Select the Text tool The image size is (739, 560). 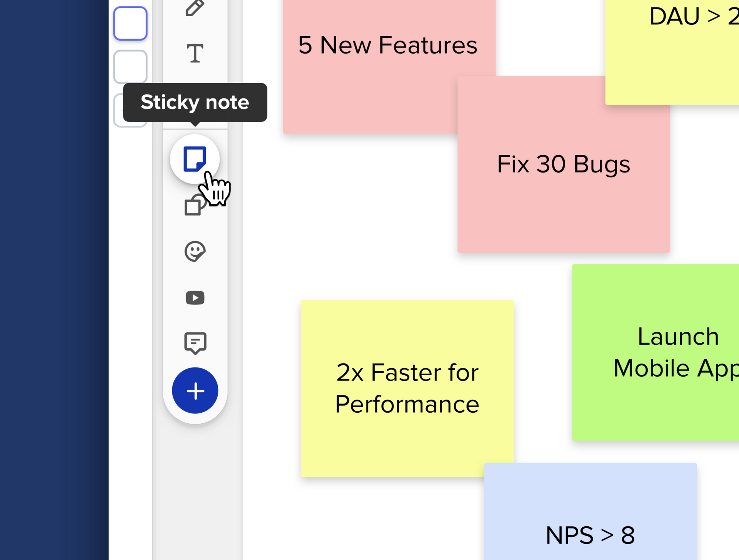pos(195,54)
